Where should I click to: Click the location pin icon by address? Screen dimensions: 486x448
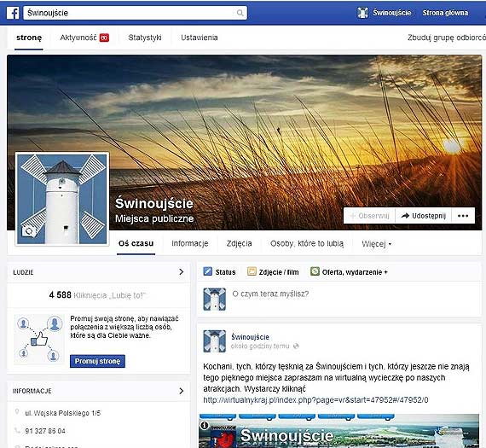(x=17, y=412)
